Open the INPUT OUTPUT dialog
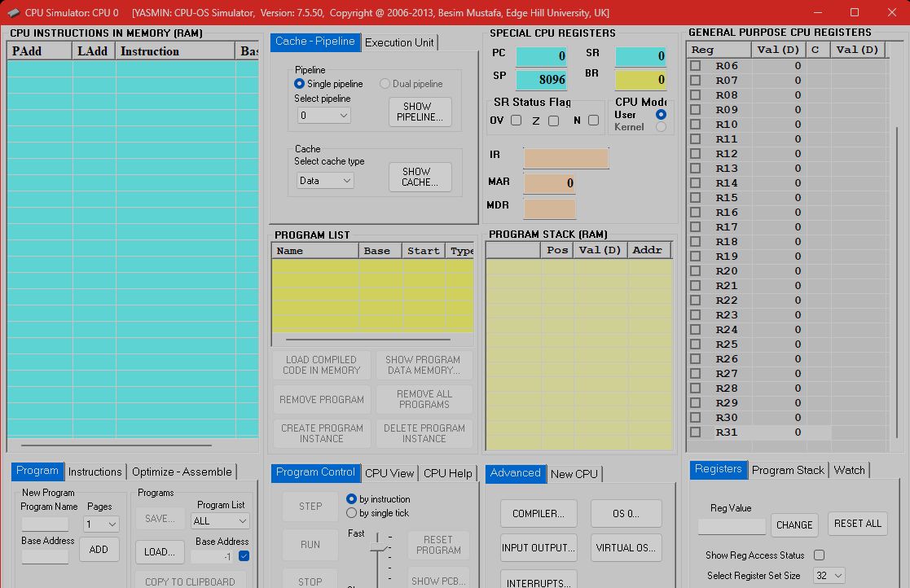This screenshot has height=588, width=910. 539,547
